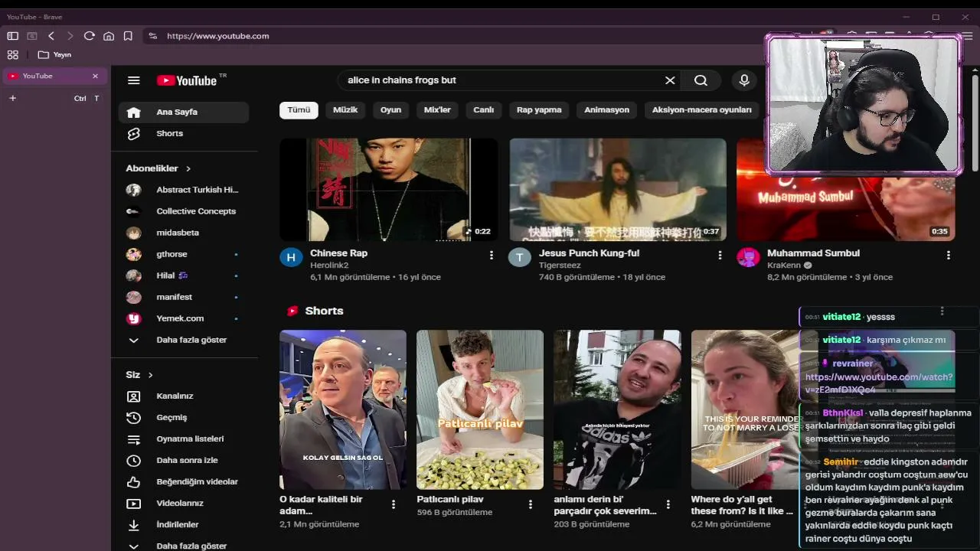
Task: Select the Canlı filter chip
Action: (483, 110)
